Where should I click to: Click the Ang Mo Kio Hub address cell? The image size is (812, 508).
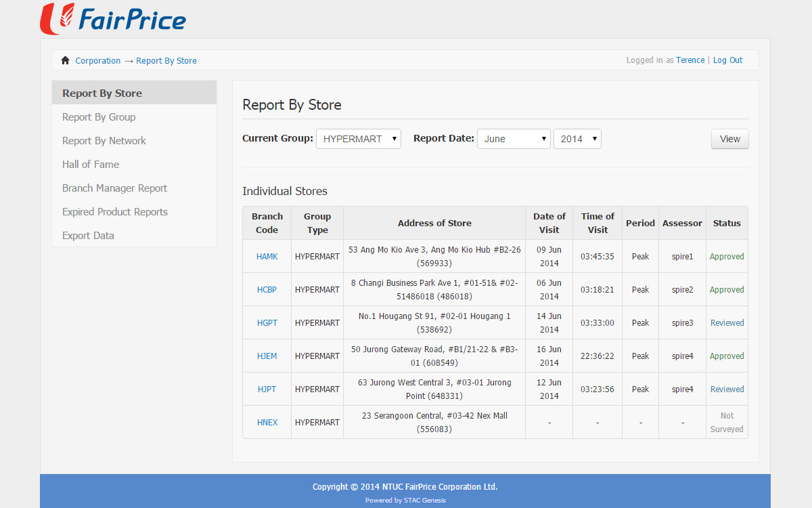[x=434, y=256]
